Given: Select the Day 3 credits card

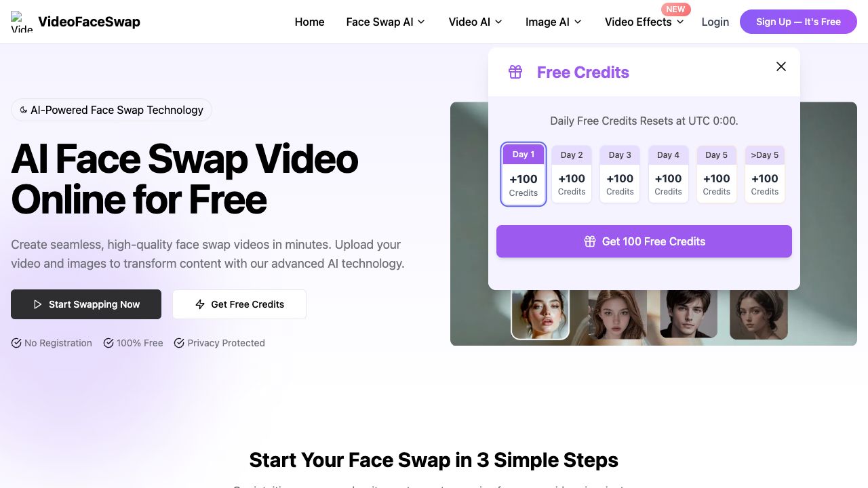Looking at the screenshot, I should (620, 174).
